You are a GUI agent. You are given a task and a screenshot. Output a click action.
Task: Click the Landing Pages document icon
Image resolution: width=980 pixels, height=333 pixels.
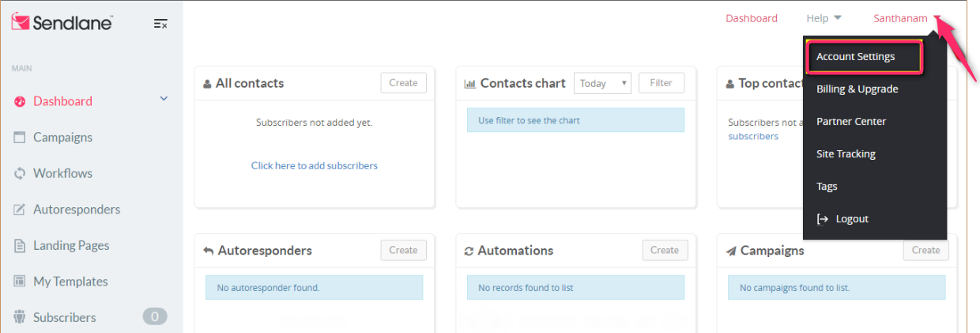coord(20,246)
